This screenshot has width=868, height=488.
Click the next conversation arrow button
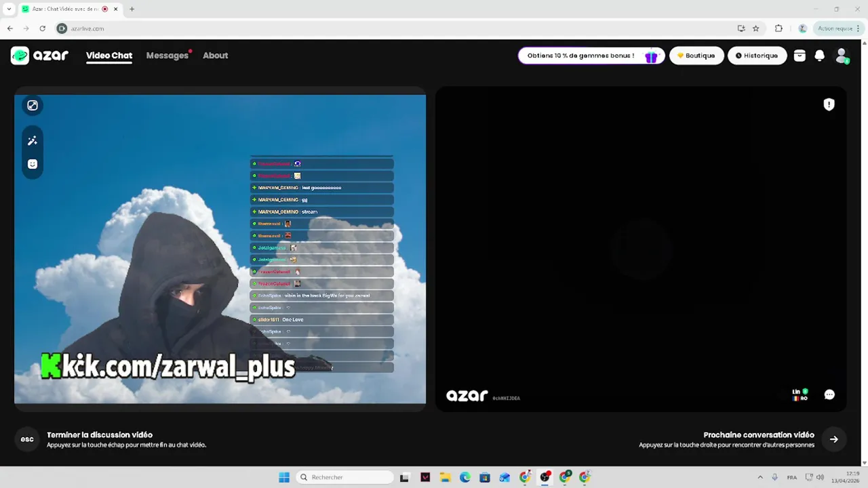(834, 439)
